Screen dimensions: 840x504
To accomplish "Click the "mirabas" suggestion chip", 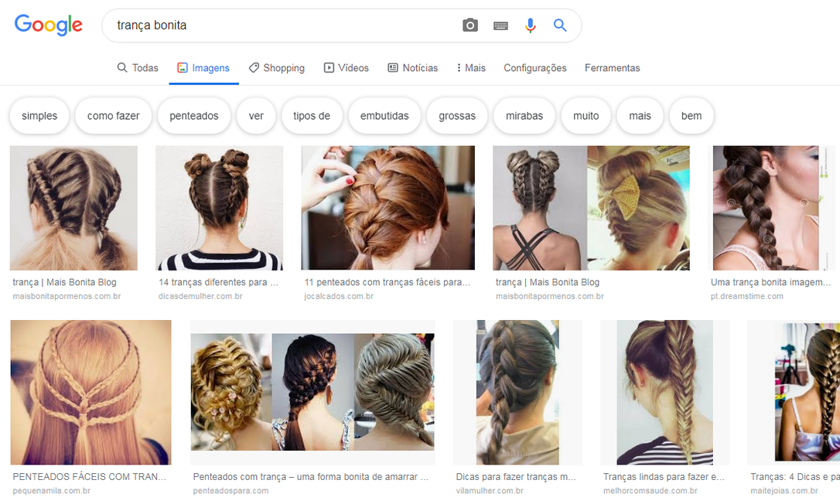I will [x=524, y=116].
